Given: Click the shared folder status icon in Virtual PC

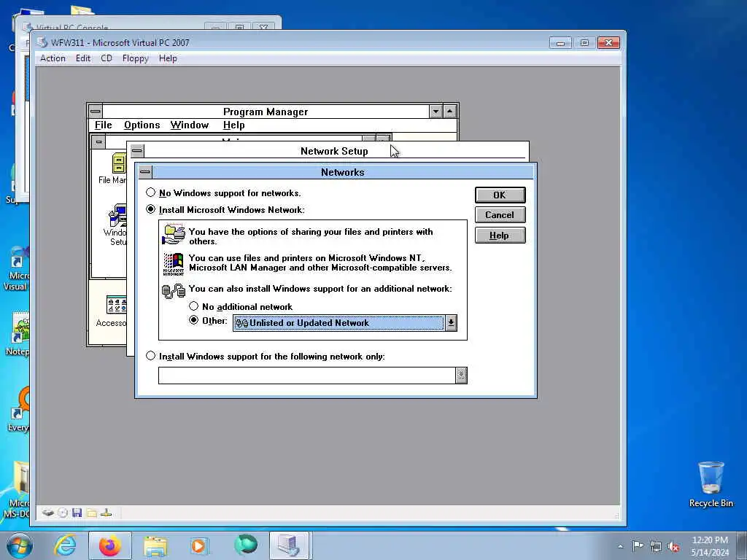Looking at the screenshot, I should tap(92, 513).
